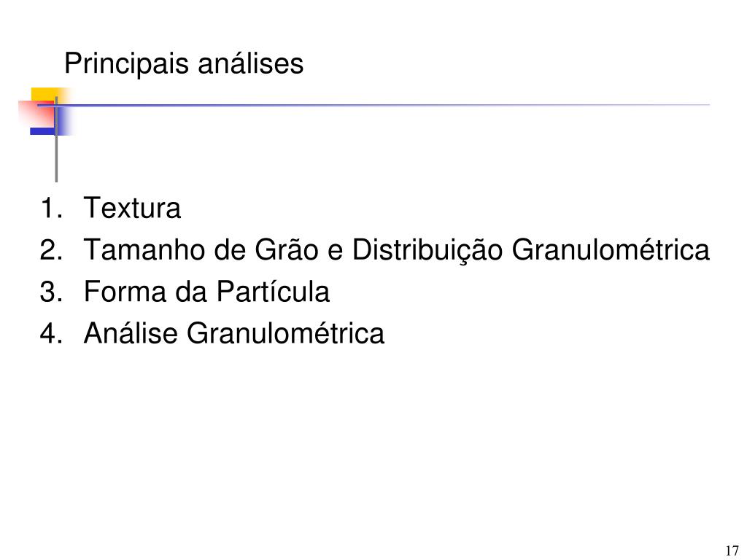Select list number "4."
The image size is (747, 560).
52,332
